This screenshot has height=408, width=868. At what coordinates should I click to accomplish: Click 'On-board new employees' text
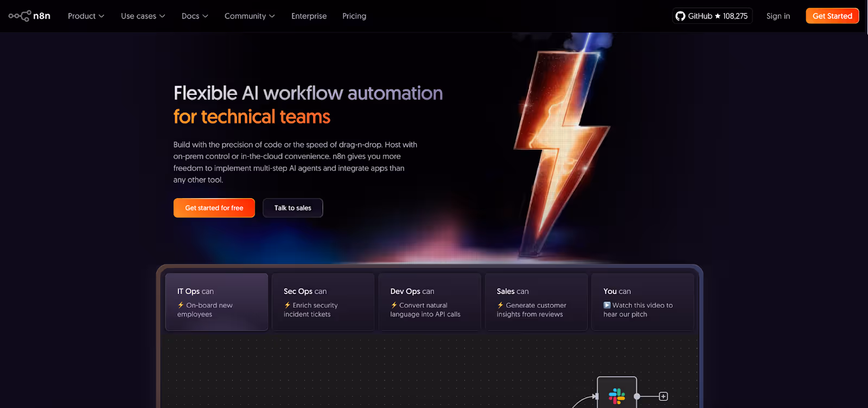(205, 310)
